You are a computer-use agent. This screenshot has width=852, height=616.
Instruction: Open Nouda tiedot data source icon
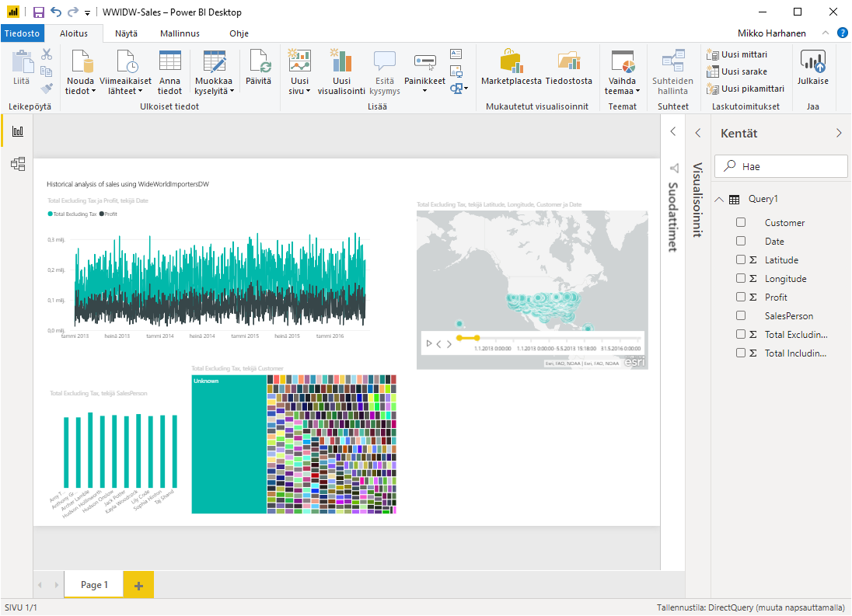tap(82, 62)
